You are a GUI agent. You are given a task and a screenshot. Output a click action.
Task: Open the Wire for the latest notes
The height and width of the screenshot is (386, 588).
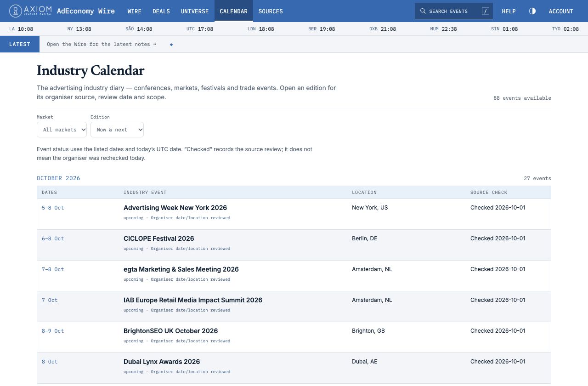102,44
